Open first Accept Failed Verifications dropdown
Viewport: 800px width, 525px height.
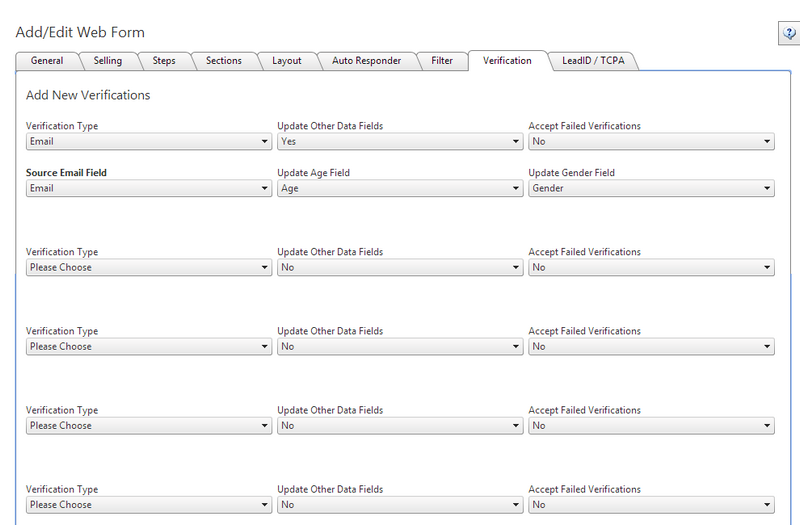tap(651, 142)
